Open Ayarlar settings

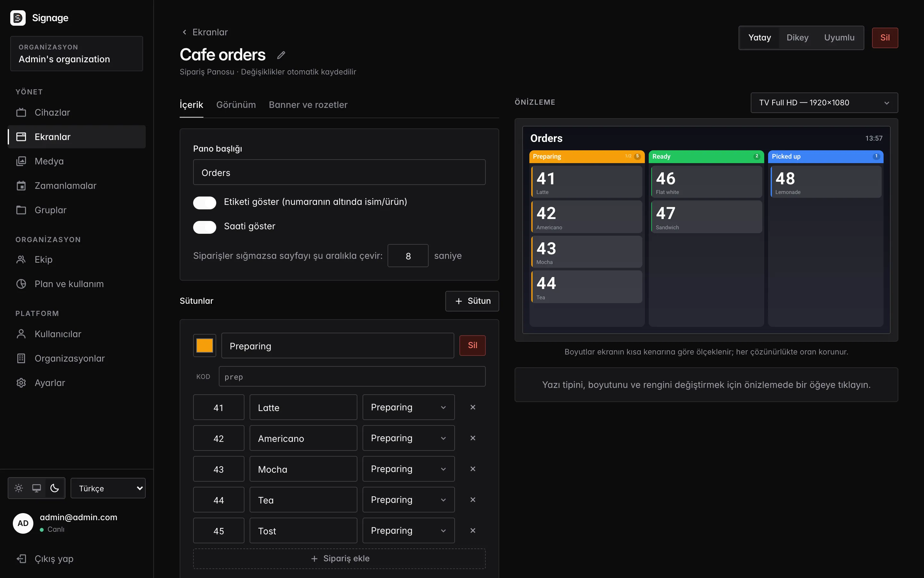(x=76, y=383)
